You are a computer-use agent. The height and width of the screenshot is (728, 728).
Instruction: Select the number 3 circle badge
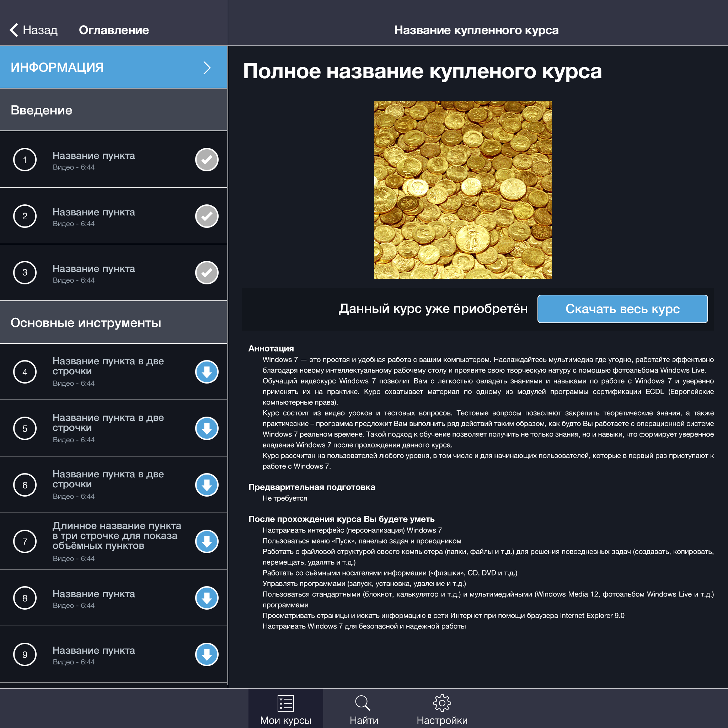(x=25, y=273)
